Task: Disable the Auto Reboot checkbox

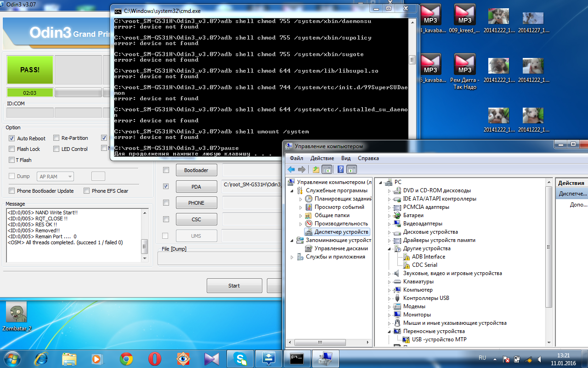Action: 12,138
